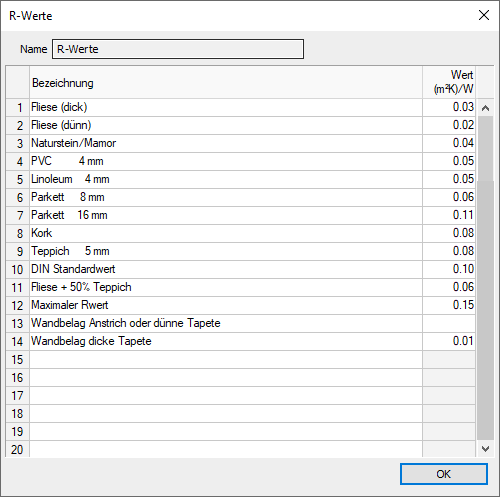Click the Maximaler Rwert description cell
This screenshot has width=500, height=497.
pos(226,305)
